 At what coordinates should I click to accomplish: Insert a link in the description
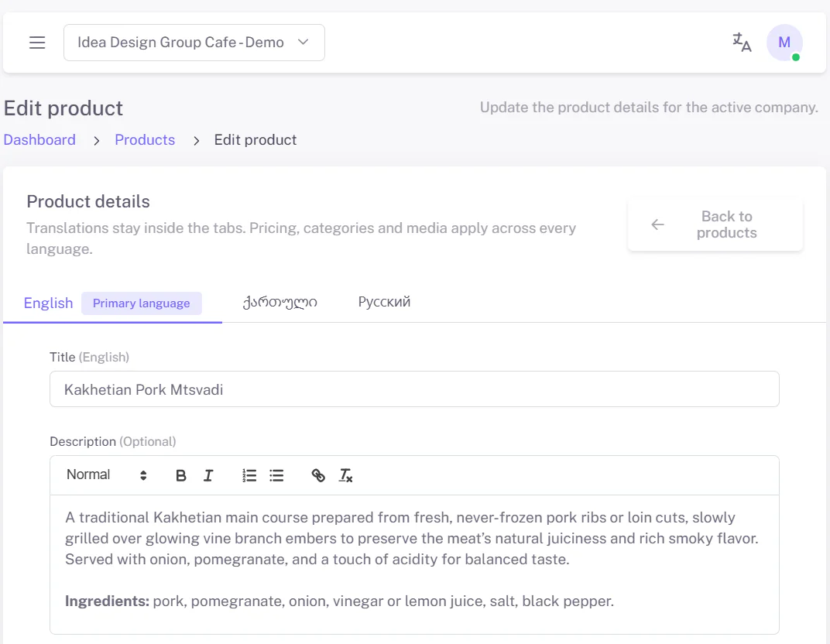(x=318, y=475)
